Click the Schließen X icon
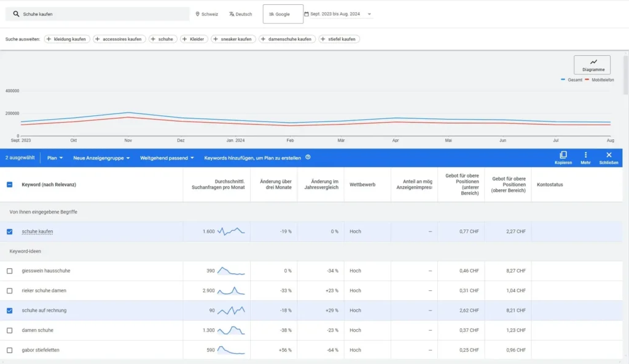 (609, 155)
